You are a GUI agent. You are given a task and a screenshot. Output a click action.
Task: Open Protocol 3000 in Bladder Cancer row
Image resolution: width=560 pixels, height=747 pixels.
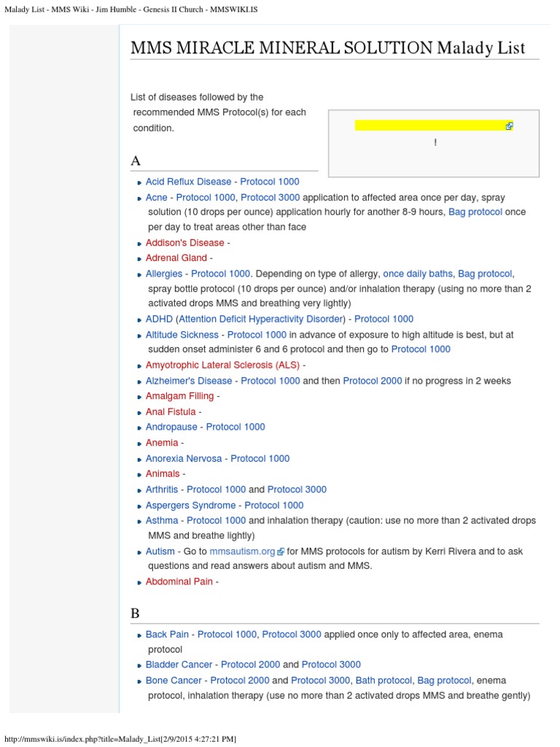[x=332, y=664]
